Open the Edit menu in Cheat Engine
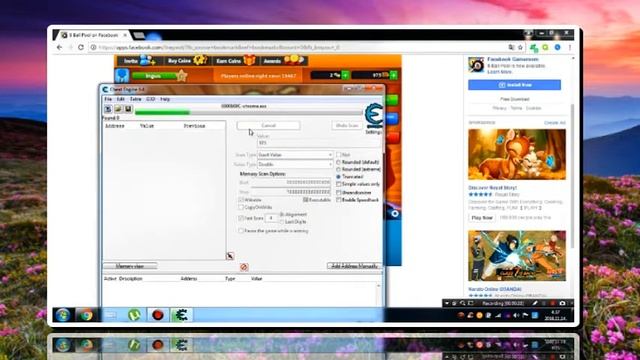This screenshot has height=360, width=640. tap(121, 99)
